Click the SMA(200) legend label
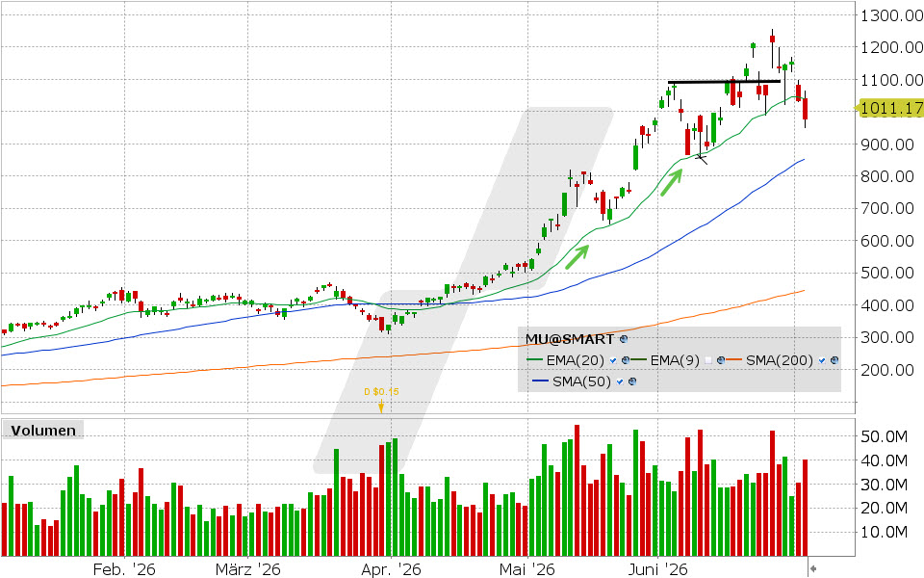The width and height of the screenshot is (924, 578). (780, 360)
